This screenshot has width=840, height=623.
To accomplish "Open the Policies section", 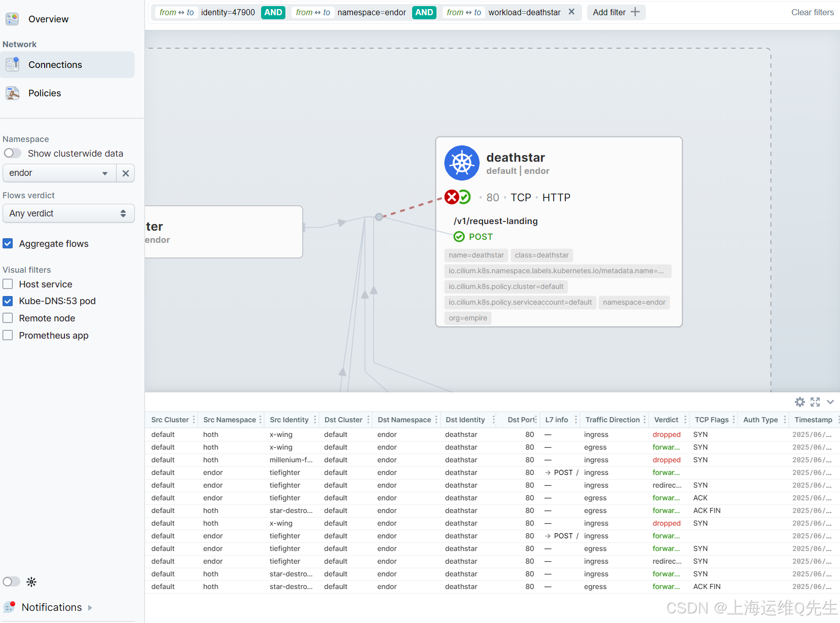I will pyautogui.click(x=67, y=93).
